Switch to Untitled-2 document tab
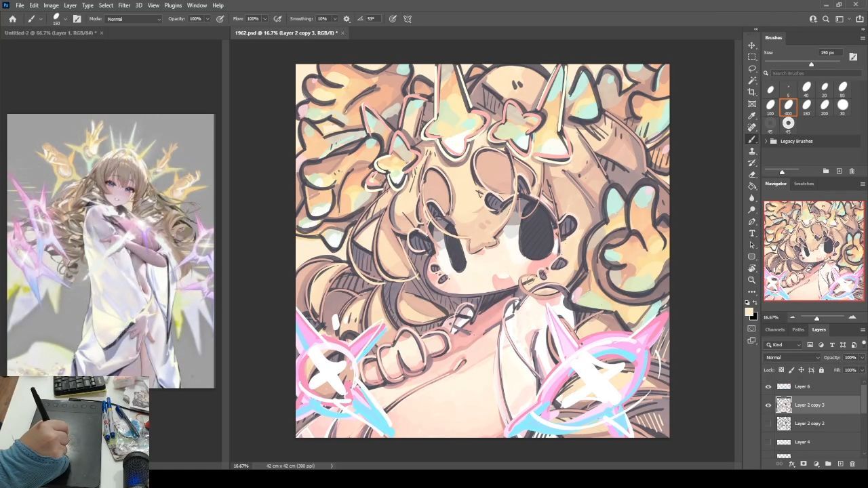Screen dimensions: 868x488 pyautogui.click(x=50, y=33)
